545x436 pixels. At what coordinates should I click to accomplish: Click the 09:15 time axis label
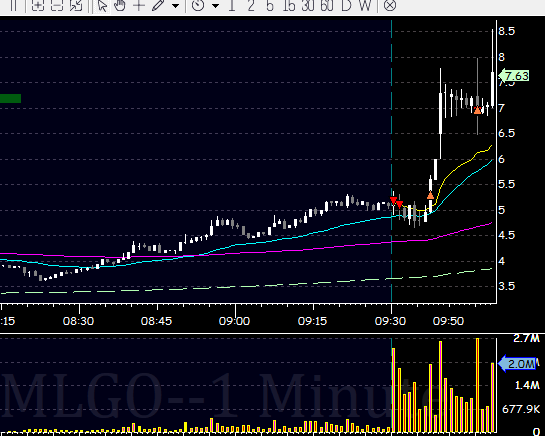coord(312,321)
